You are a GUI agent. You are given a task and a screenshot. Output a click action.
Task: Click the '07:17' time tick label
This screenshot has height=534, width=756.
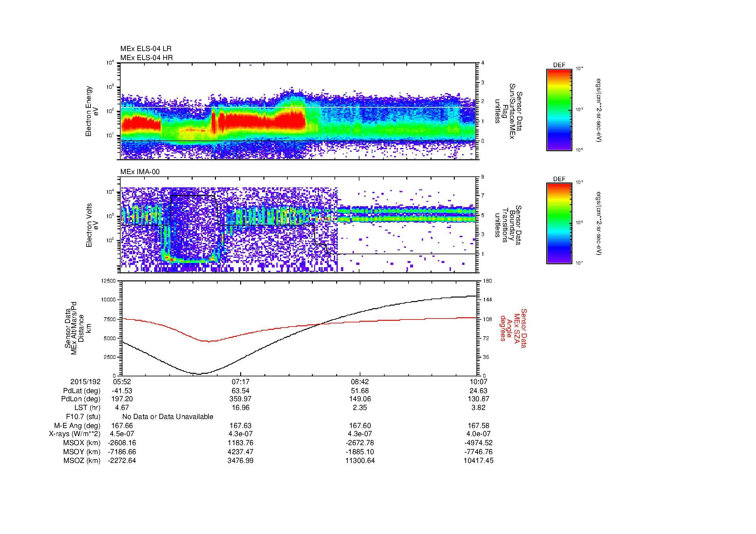[x=241, y=382]
